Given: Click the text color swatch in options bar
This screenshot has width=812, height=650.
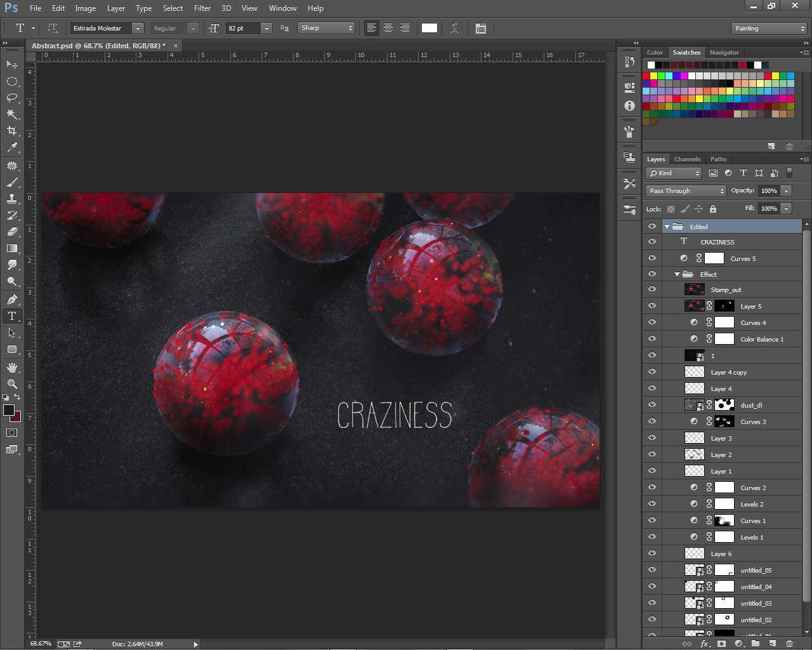Looking at the screenshot, I should click(429, 28).
